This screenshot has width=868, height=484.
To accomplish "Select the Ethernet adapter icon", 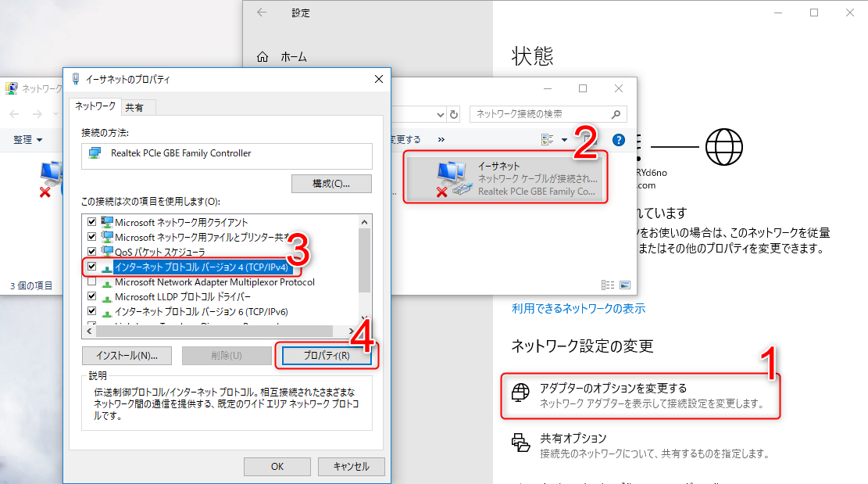I will [x=454, y=179].
